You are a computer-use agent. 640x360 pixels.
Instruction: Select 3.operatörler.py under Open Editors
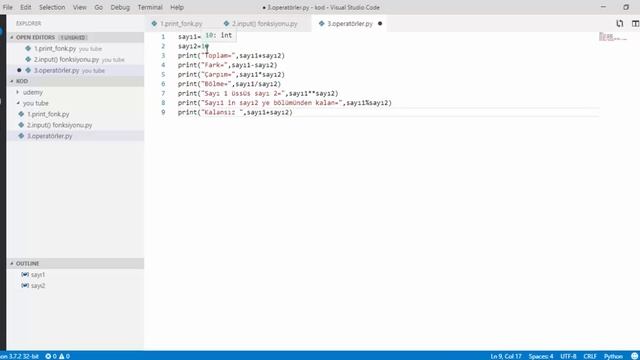(x=56, y=71)
